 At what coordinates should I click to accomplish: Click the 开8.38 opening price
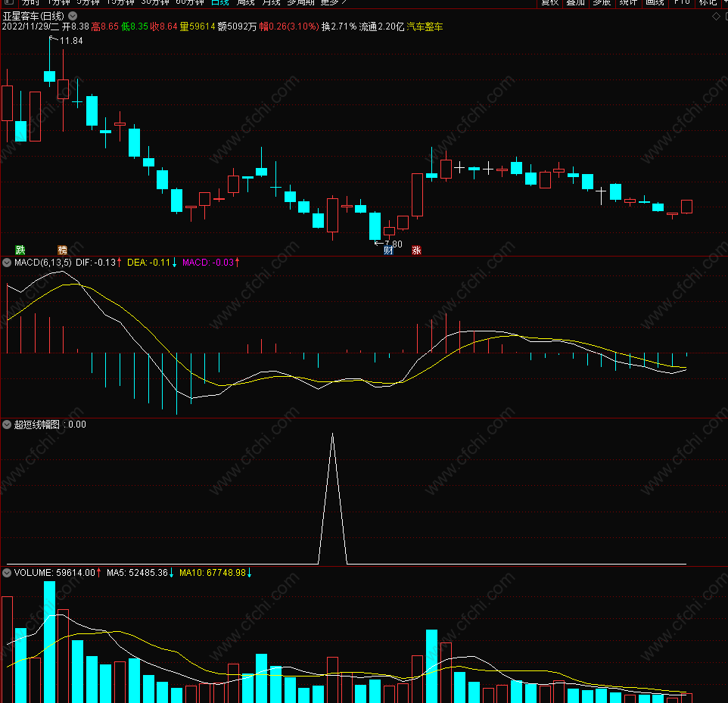point(75,27)
